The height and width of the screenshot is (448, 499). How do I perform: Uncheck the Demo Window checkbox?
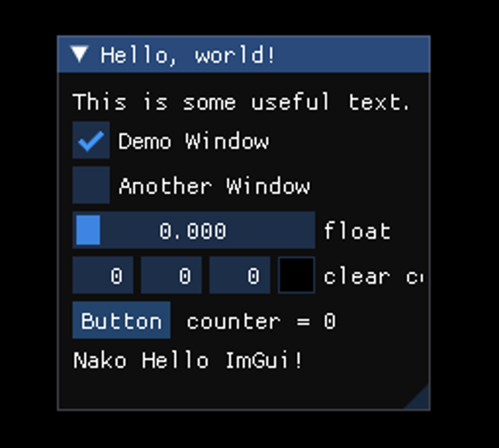coord(91,140)
